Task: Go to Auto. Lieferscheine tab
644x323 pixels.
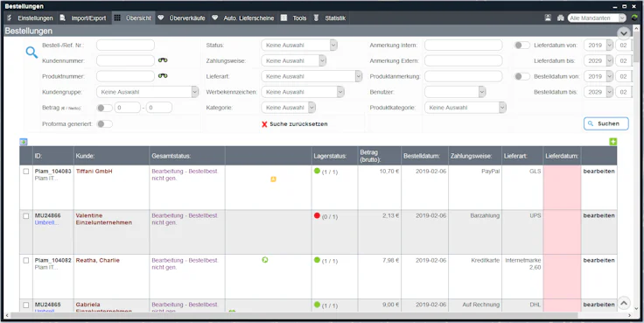Action: pyautogui.click(x=243, y=18)
